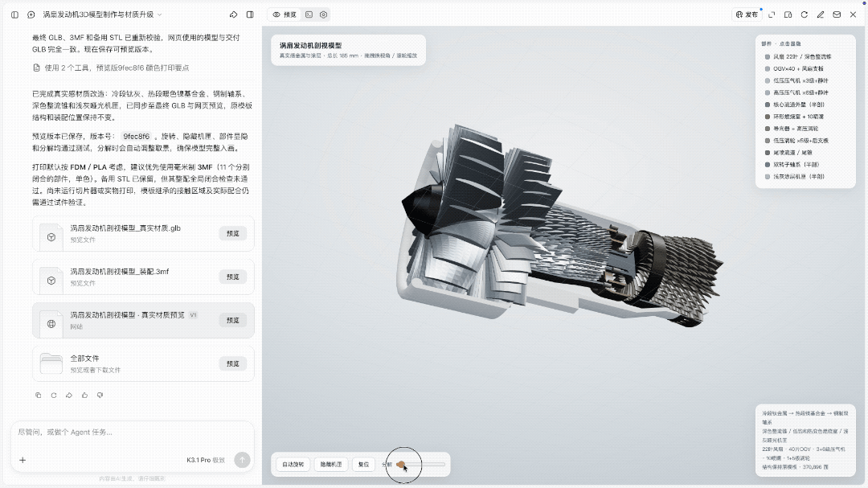Toggle 隐藏机匣 hide casing button
Image resolution: width=868 pixels, height=488 pixels.
pyautogui.click(x=331, y=464)
